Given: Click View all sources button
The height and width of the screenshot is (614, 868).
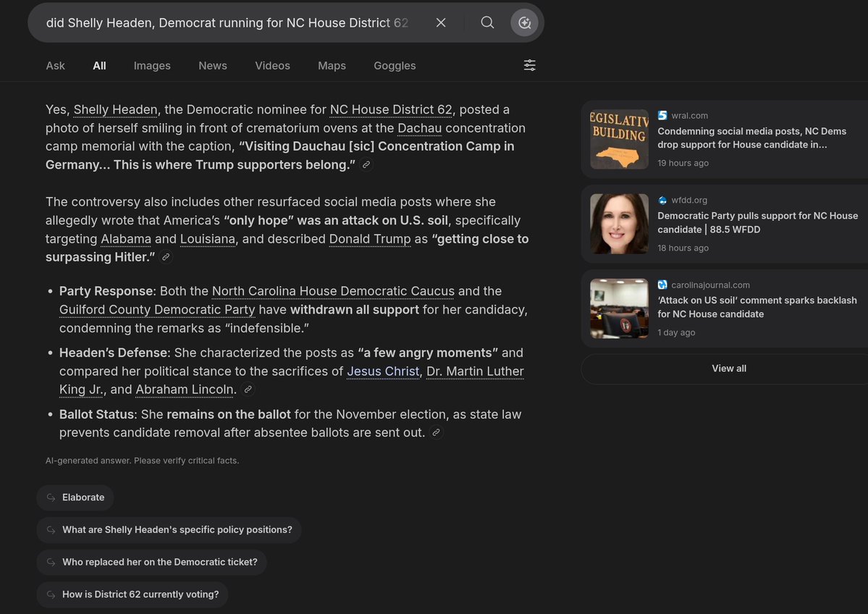Looking at the screenshot, I should pos(728,369).
